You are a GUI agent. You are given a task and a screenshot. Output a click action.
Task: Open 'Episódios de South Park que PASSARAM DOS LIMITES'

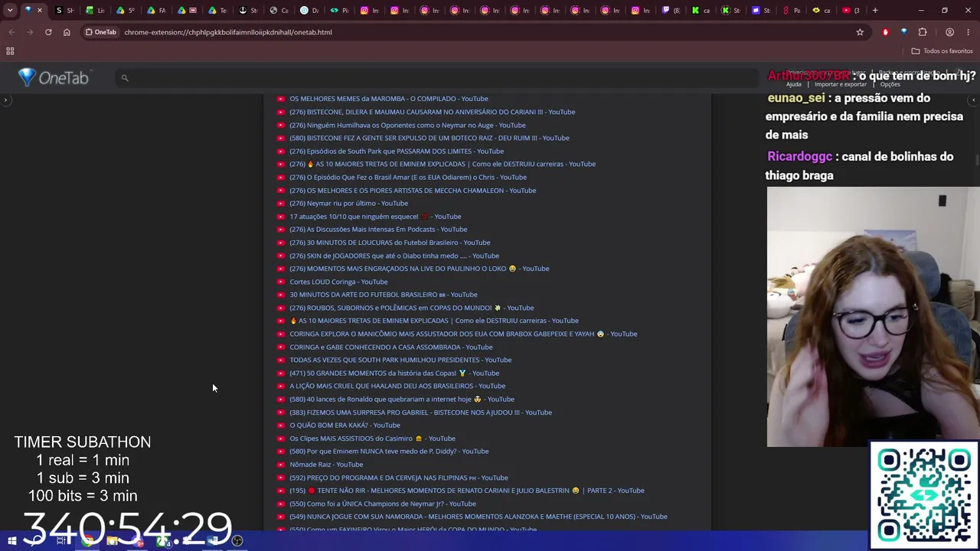[x=397, y=152]
